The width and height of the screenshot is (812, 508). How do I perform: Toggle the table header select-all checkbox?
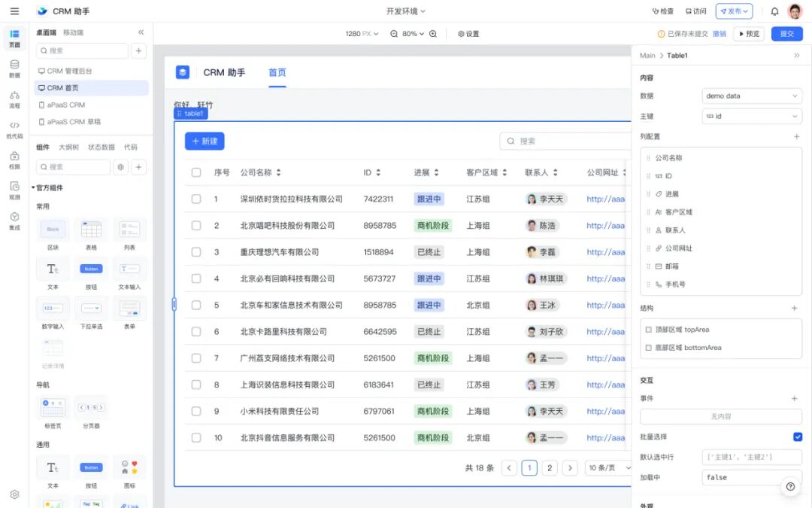196,172
